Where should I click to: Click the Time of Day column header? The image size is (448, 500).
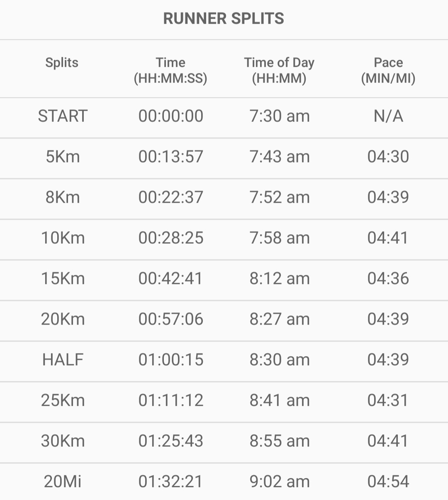[279, 70]
